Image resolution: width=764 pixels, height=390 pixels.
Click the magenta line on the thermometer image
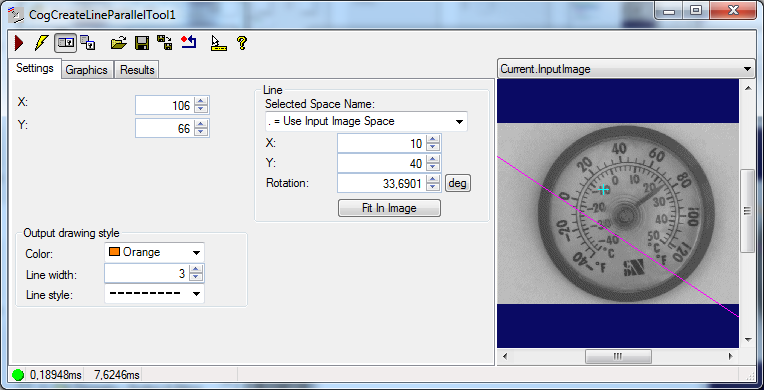click(x=619, y=237)
